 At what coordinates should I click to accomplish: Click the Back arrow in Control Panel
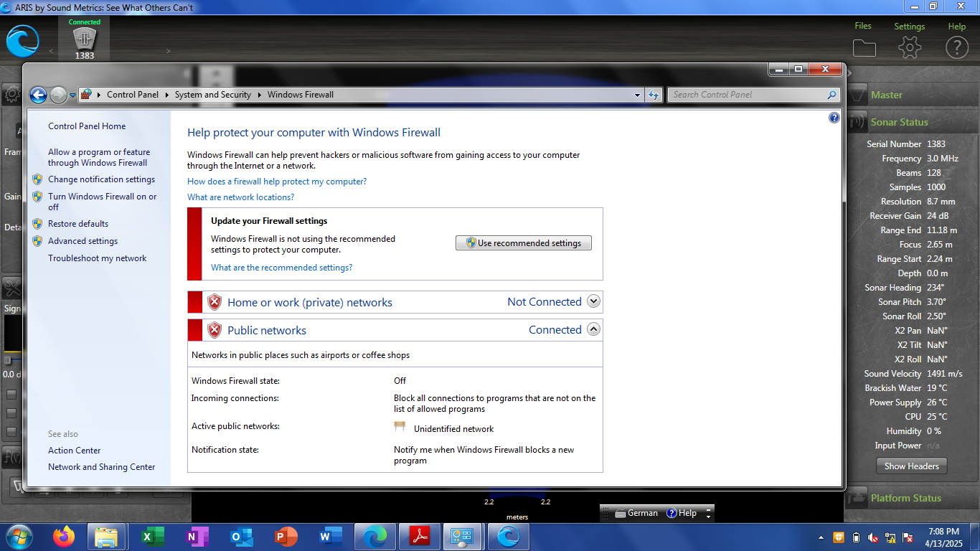(x=38, y=95)
